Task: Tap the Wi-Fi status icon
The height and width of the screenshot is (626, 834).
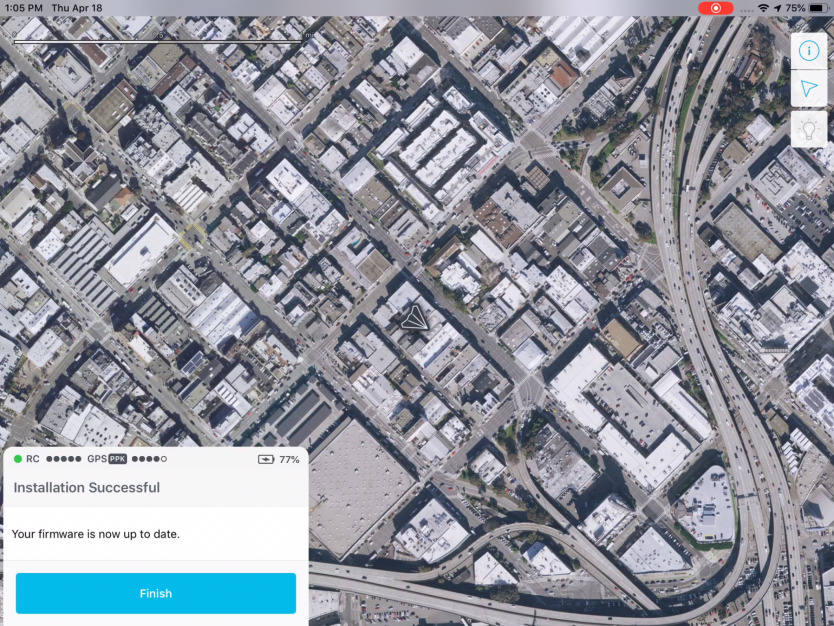Action: pos(763,8)
